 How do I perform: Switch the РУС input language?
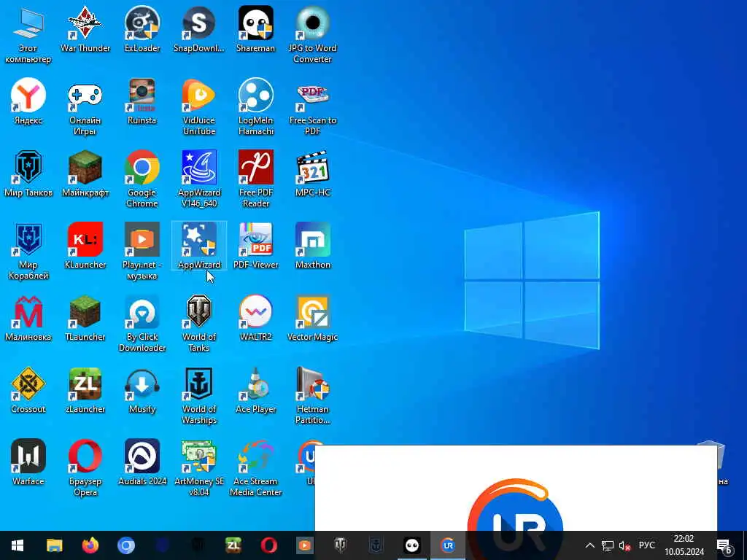(x=646, y=545)
